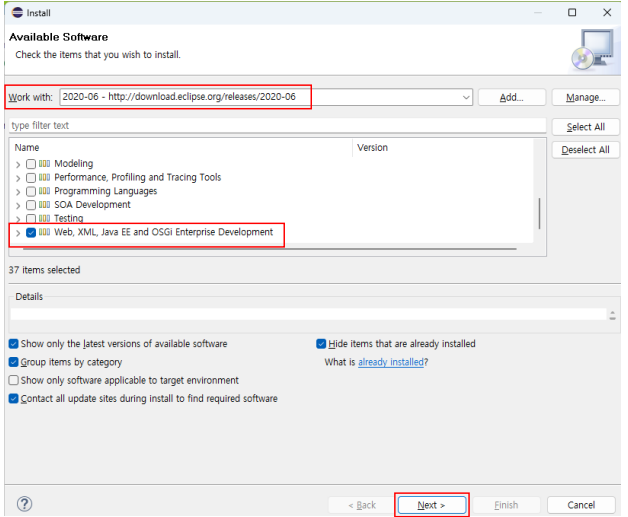
Task: Toggle Contact all update sites checkbox
Action: tap(14, 398)
